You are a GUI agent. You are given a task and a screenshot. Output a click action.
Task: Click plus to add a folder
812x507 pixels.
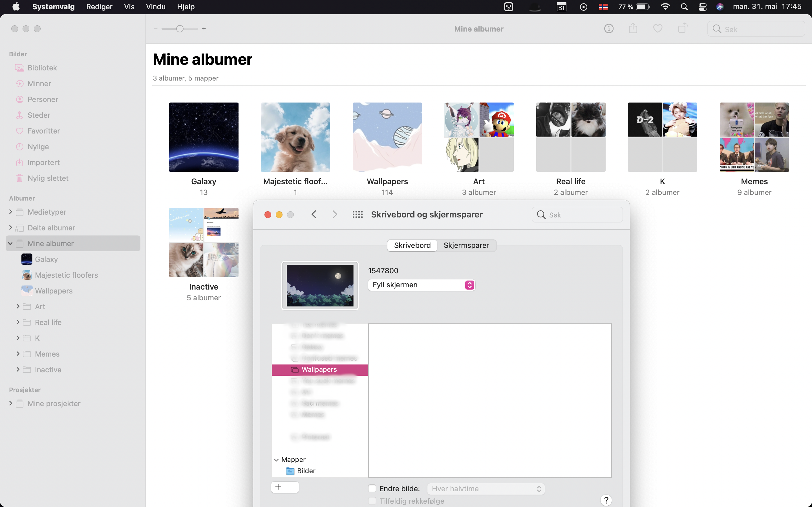pyautogui.click(x=278, y=487)
